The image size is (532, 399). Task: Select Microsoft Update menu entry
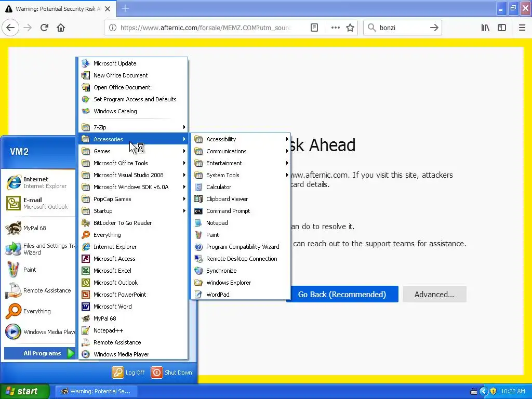133,63
